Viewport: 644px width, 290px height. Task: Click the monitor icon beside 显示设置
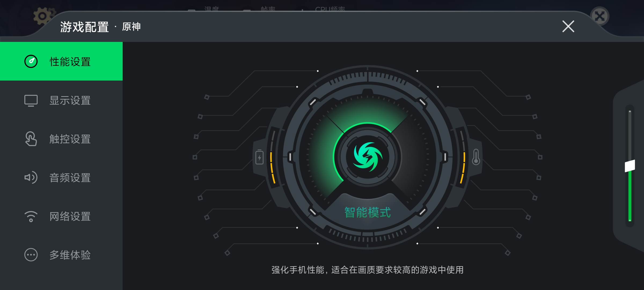pyautogui.click(x=31, y=101)
